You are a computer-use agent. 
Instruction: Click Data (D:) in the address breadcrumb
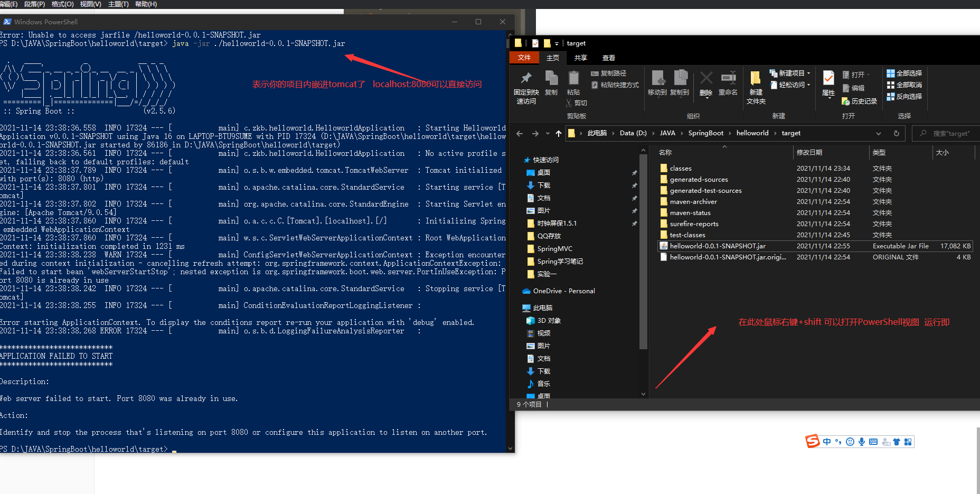(x=633, y=133)
